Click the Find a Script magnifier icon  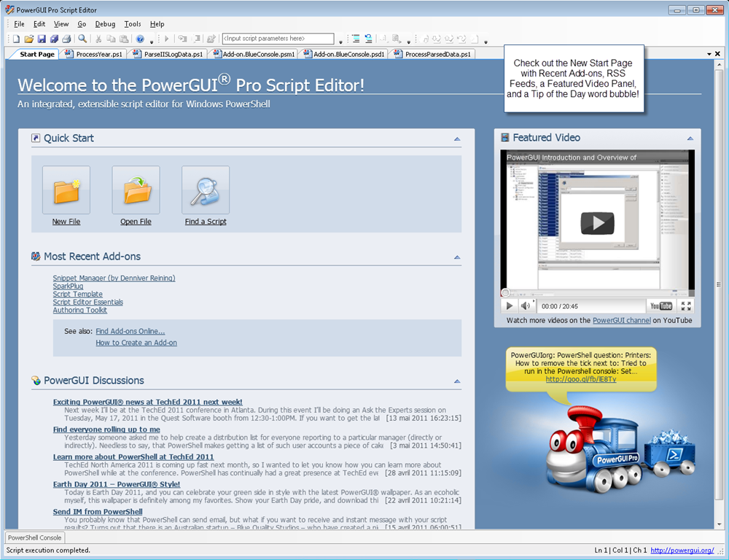click(206, 190)
